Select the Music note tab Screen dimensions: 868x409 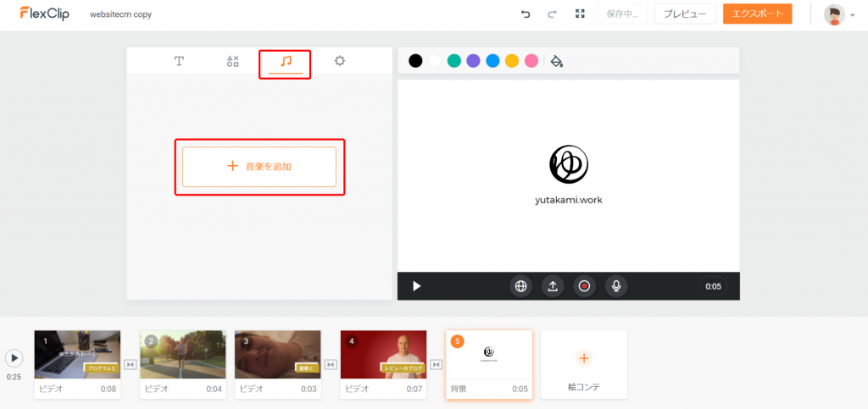pos(286,61)
